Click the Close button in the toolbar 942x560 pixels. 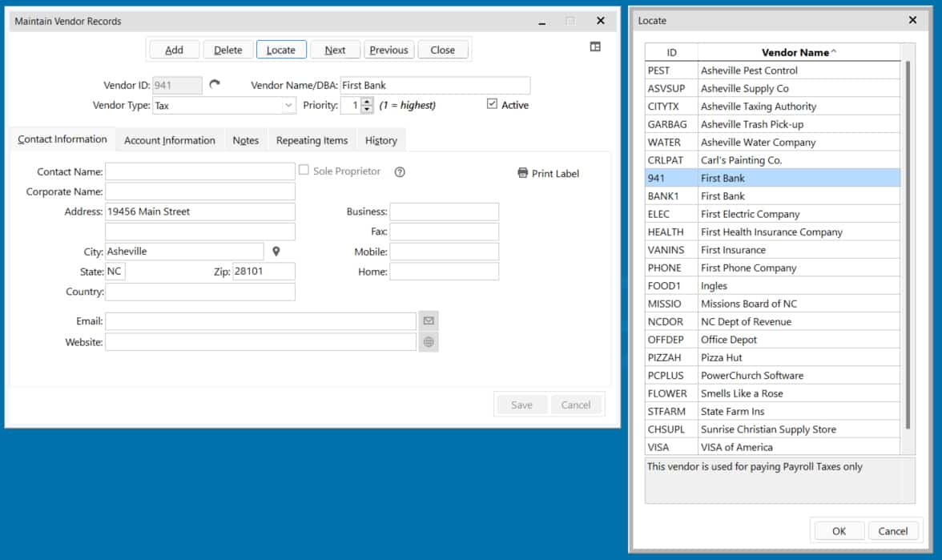pyautogui.click(x=442, y=50)
